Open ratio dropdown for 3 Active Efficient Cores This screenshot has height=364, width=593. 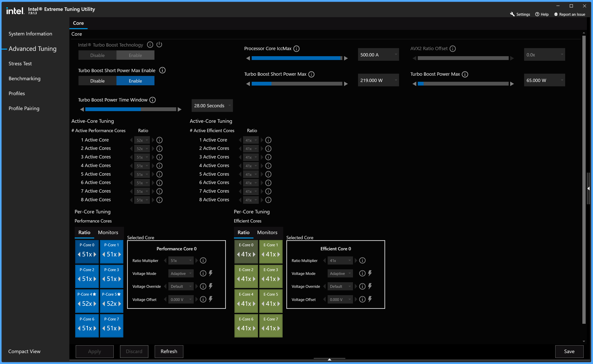point(251,157)
